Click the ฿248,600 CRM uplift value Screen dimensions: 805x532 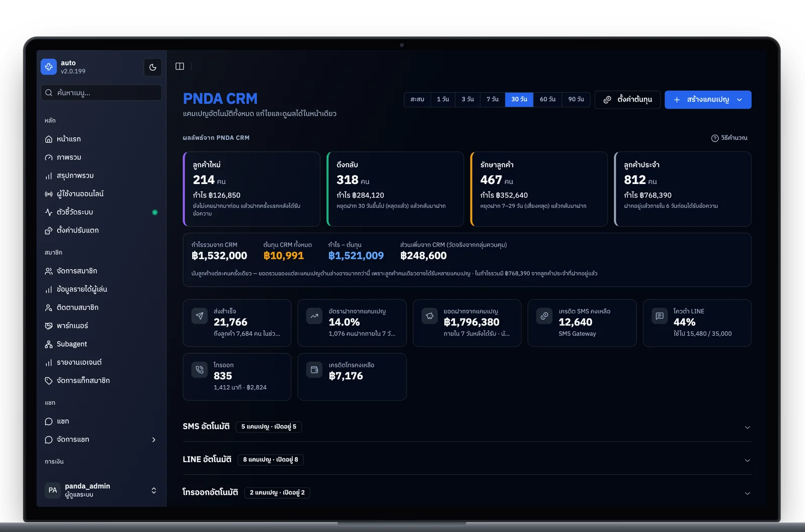coord(424,255)
